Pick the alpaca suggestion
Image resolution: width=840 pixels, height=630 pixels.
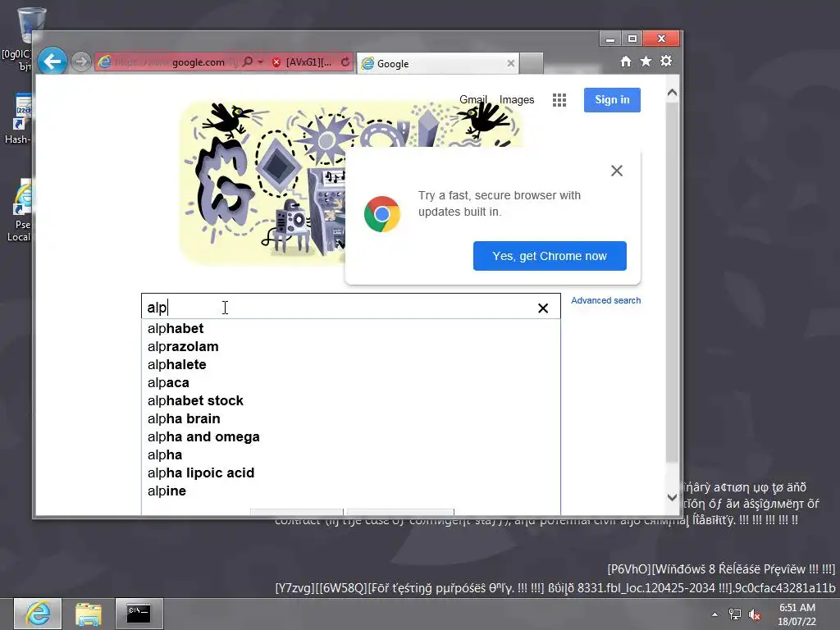coord(350,382)
